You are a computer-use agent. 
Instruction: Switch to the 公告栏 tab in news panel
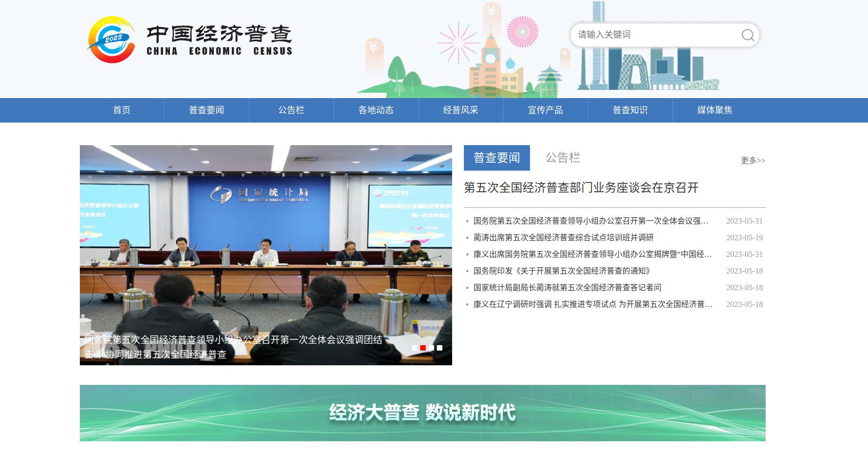562,157
